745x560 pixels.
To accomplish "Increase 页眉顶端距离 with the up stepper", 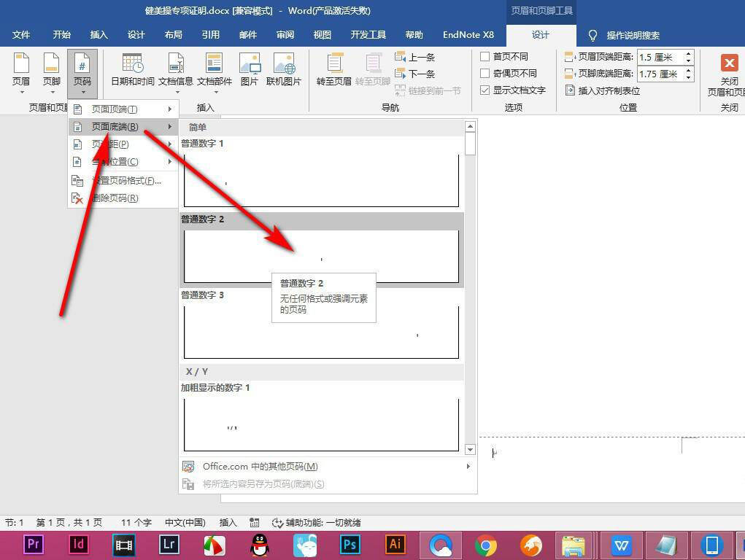I will [688, 52].
